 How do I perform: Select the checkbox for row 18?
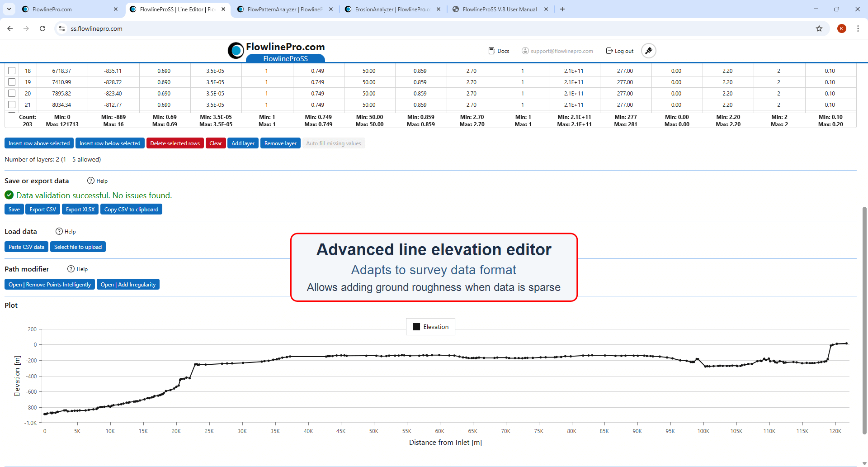[11, 71]
